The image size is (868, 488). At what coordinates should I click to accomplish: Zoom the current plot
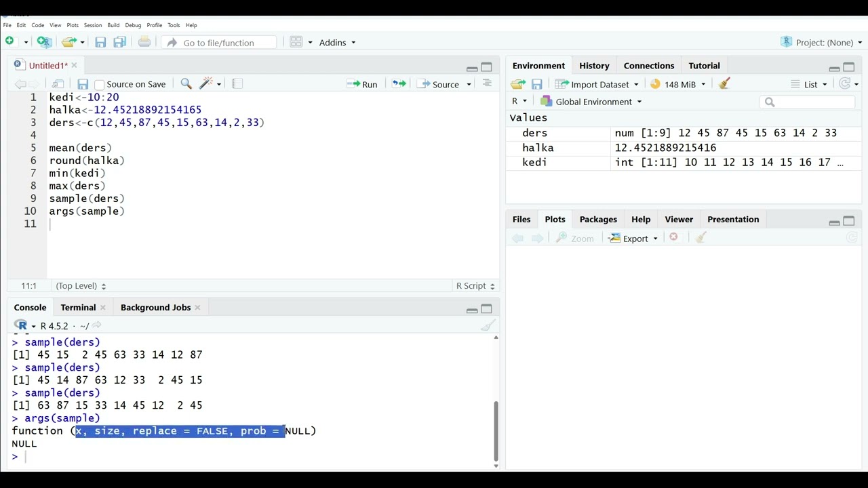(574, 238)
